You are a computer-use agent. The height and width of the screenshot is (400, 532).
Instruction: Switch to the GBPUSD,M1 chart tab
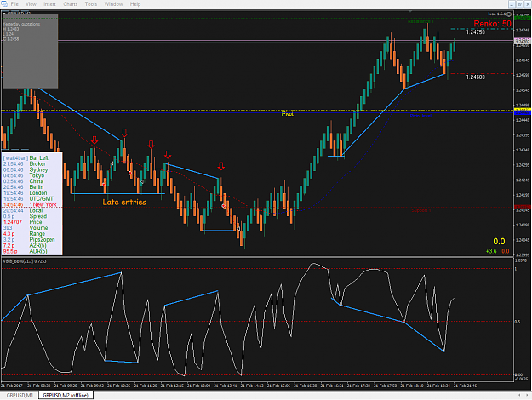20,395
